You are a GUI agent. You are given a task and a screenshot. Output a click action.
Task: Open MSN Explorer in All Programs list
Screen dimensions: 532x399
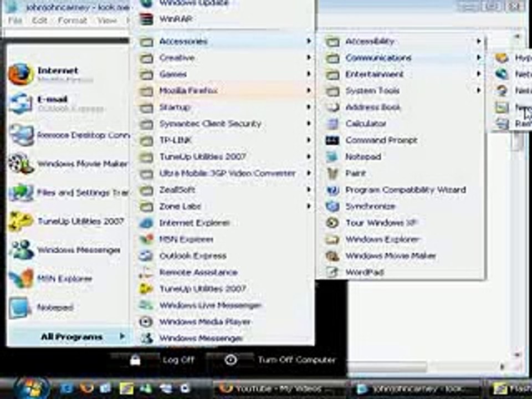coord(186,239)
